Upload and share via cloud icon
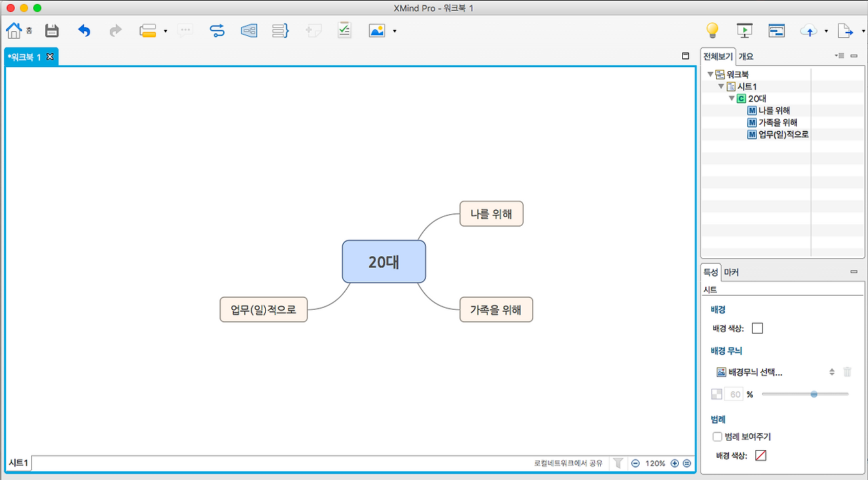The height and width of the screenshot is (480, 868). pyautogui.click(x=809, y=31)
